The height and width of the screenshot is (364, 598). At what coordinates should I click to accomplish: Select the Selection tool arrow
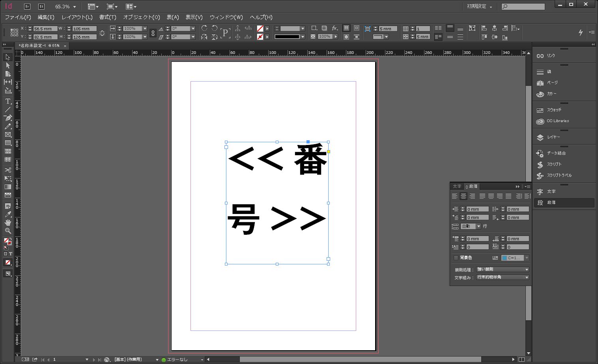[x=7, y=57]
